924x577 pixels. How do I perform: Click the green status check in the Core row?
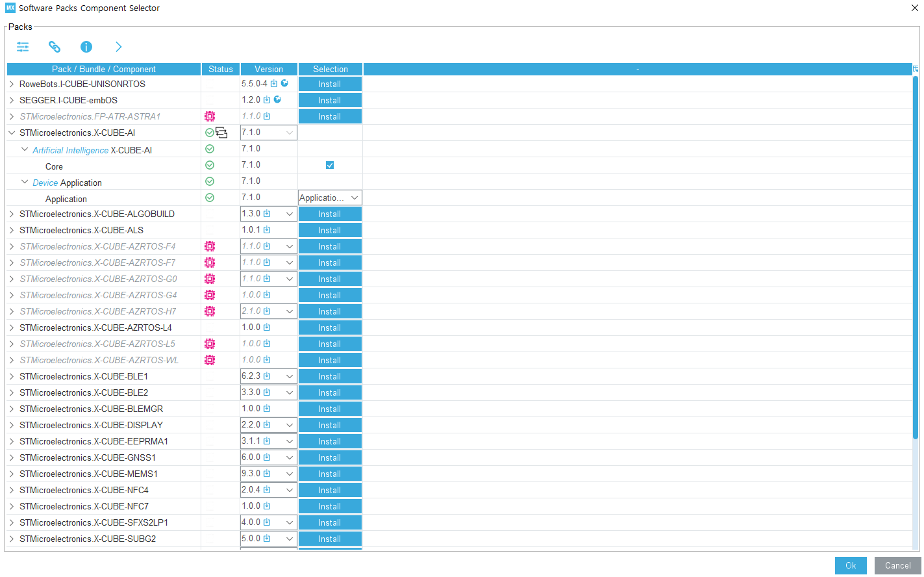click(210, 165)
